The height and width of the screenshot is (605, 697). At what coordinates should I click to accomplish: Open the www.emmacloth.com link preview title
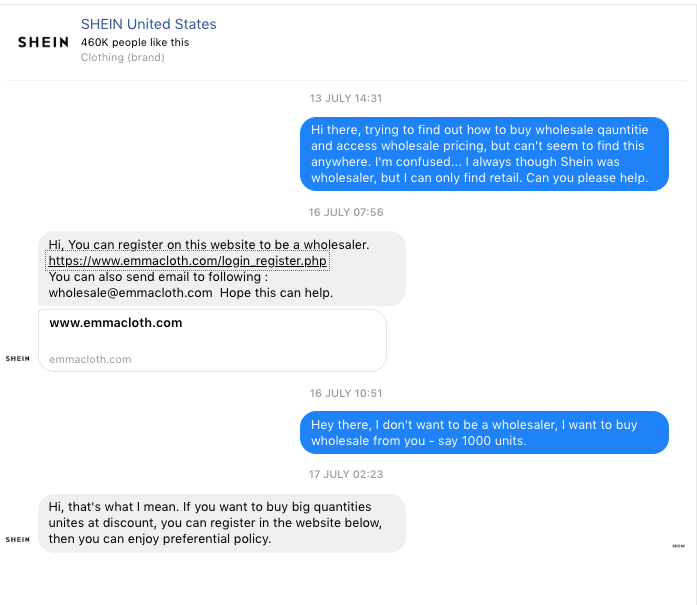point(116,323)
